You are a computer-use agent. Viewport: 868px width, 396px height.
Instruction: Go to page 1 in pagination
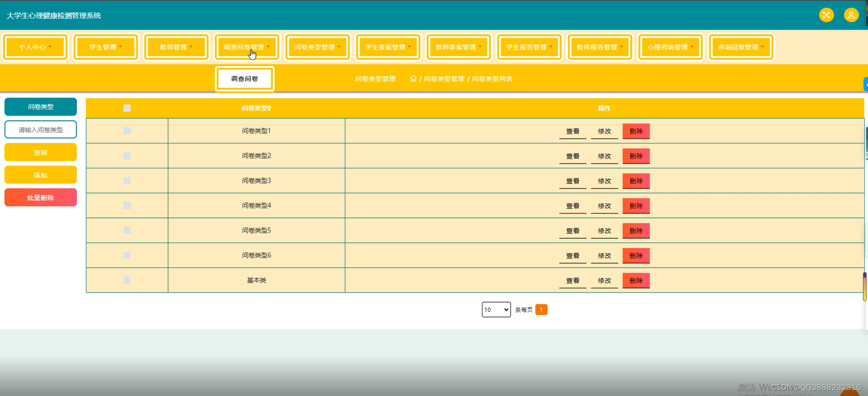click(541, 310)
